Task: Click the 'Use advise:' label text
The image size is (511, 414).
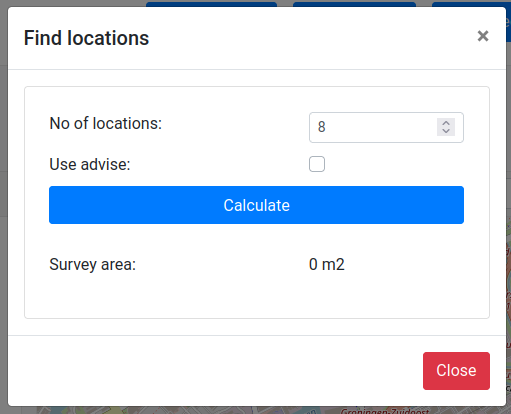Action: [90, 164]
